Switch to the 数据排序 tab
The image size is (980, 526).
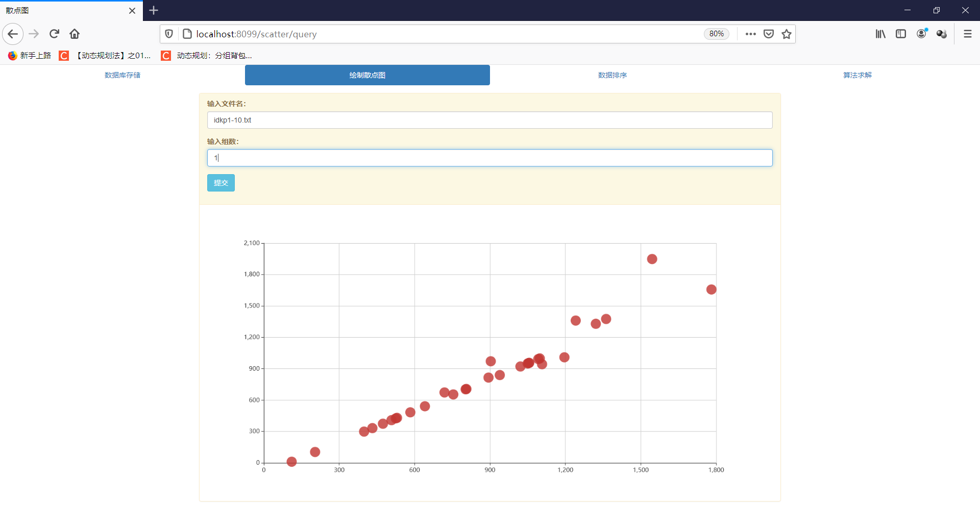tap(612, 75)
